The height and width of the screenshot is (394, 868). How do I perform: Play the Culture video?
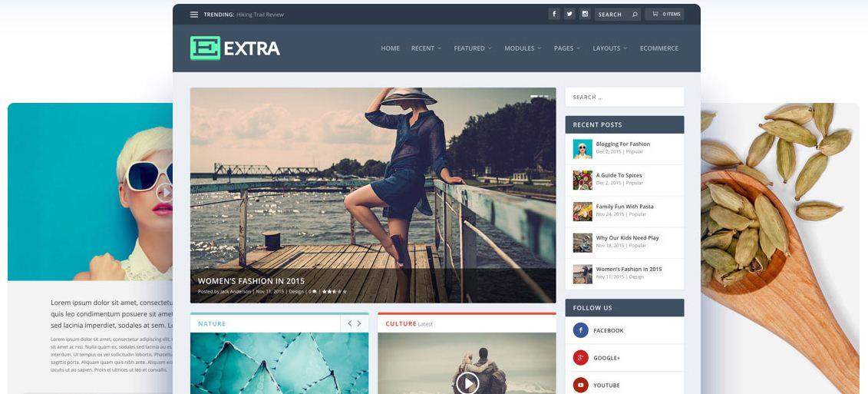467,382
